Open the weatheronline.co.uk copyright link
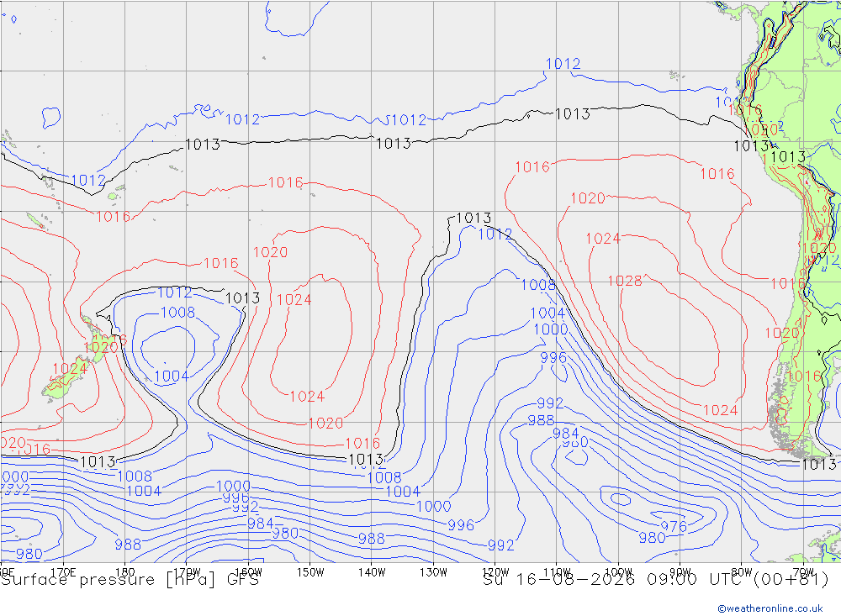The width and height of the screenshot is (841, 616). pos(770,608)
